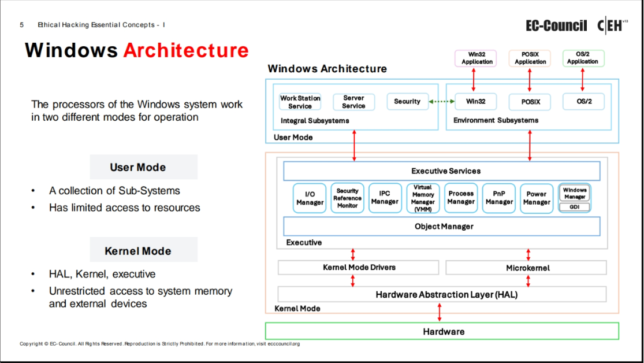644x363 pixels.
Task: Click the Executive Services bar
Action: point(441,171)
